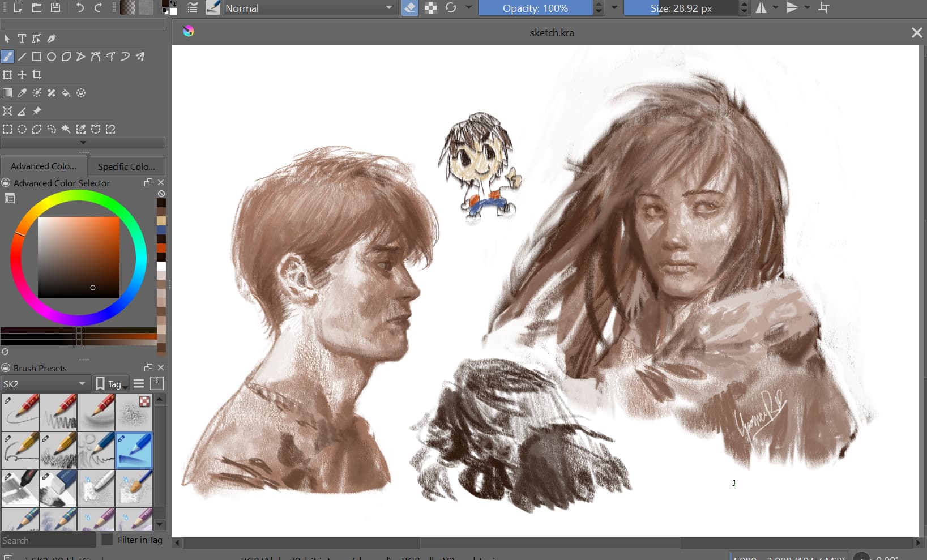Screen dimensions: 927x560
Task: Click the Opacity slider bar
Action: click(x=535, y=8)
